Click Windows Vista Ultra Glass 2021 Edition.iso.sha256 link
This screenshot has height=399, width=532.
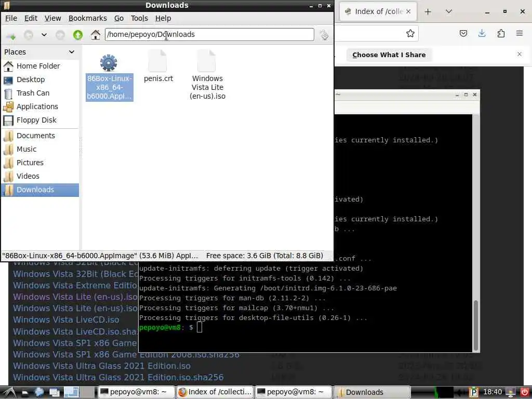[118, 378]
